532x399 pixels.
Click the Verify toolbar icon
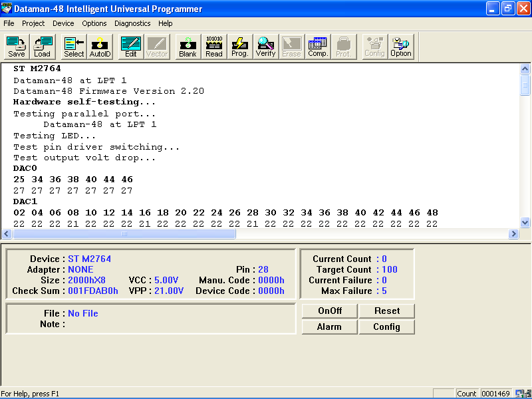pyautogui.click(x=265, y=47)
